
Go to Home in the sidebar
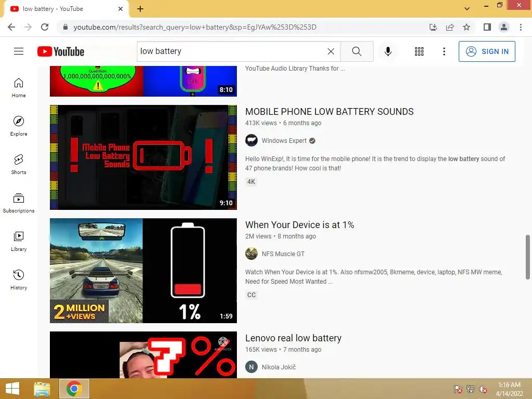19,87
